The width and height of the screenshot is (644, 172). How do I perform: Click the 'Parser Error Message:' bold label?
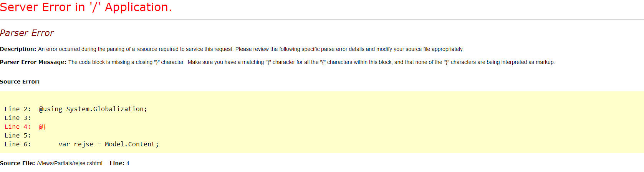33,62
